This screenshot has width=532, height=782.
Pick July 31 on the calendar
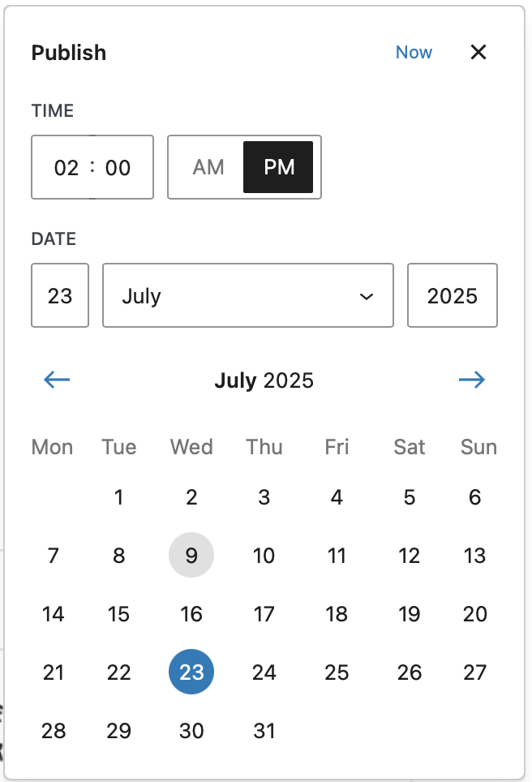click(x=264, y=731)
